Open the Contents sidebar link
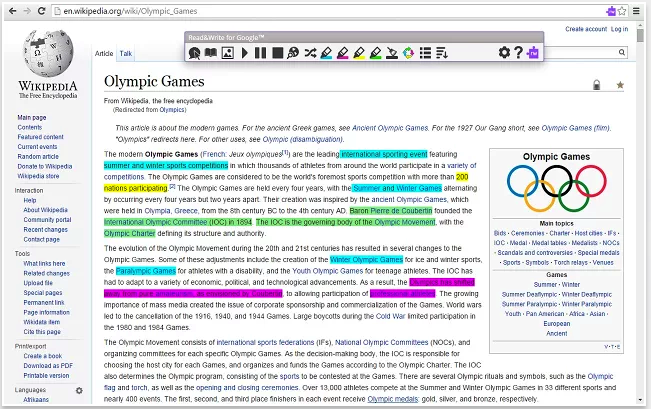 point(29,127)
